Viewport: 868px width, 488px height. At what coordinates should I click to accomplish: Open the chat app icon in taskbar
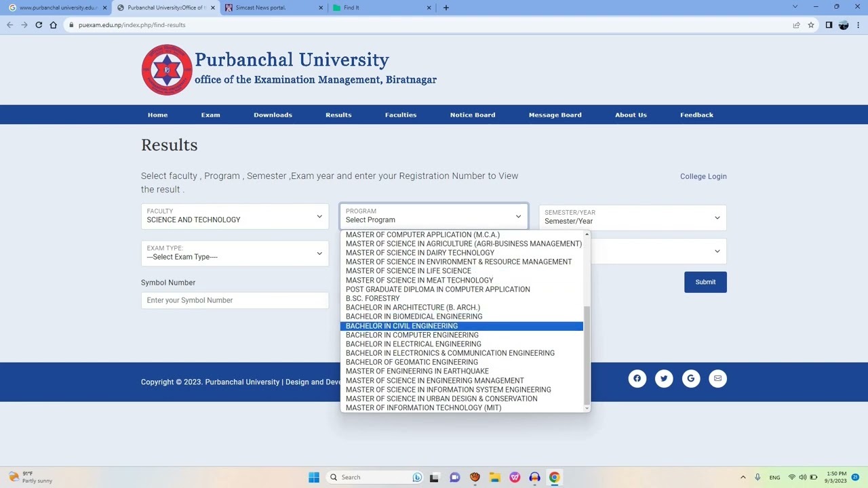[x=454, y=477]
